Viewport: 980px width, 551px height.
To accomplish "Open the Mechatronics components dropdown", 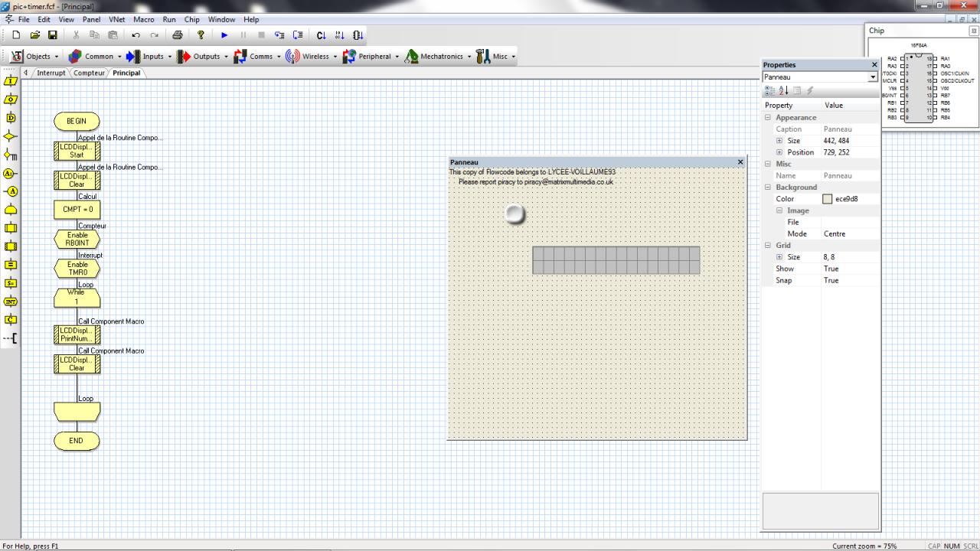I will click(x=438, y=56).
